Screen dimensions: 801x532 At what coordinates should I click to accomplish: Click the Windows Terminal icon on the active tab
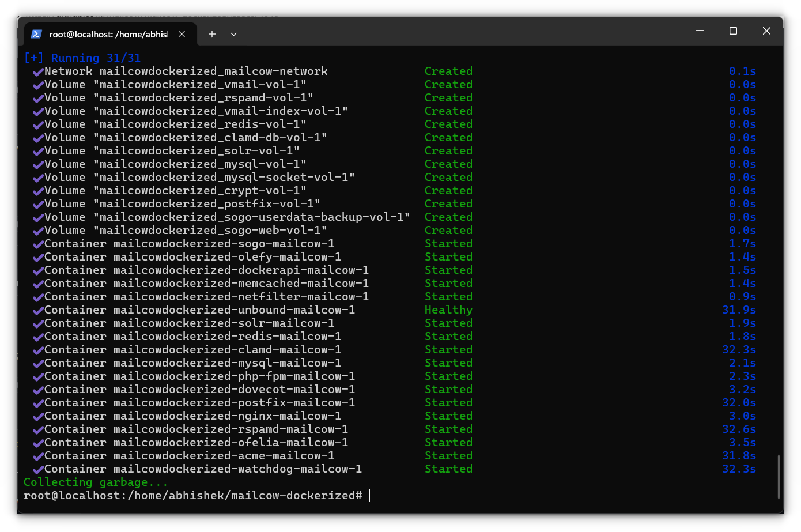point(36,34)
